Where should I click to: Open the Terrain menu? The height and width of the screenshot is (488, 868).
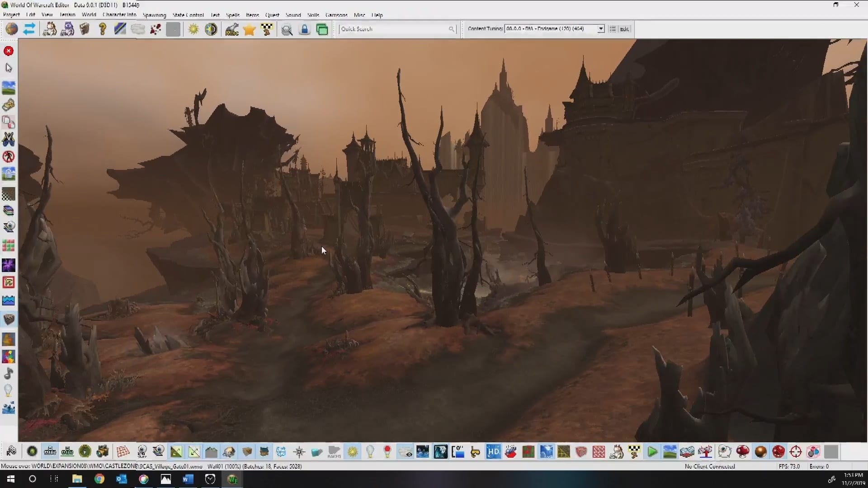[67, 15]
